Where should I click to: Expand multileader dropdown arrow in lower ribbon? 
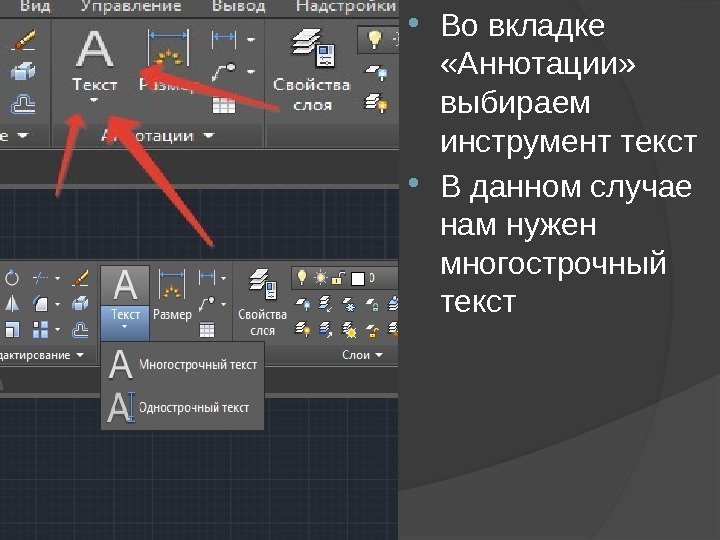(x=223, y=304)
